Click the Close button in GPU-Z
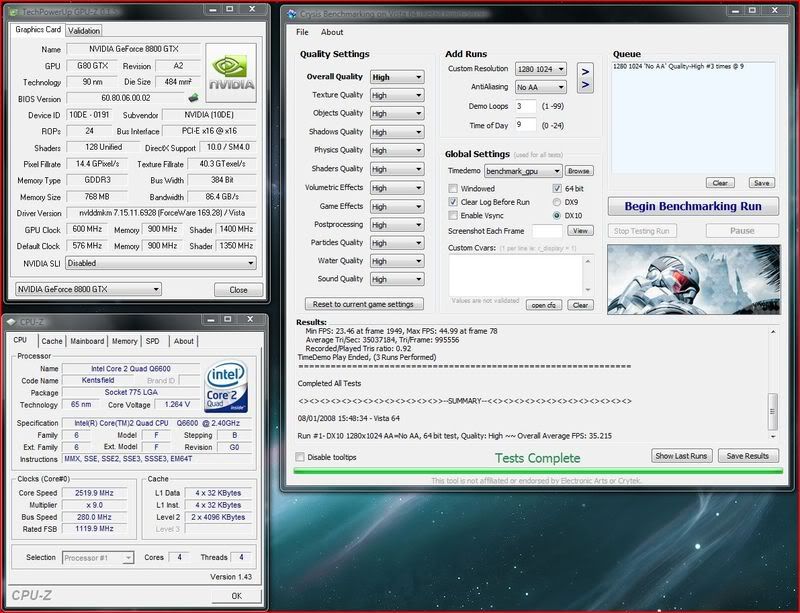The height and width of the screenshot is (613, 800). 238,290
